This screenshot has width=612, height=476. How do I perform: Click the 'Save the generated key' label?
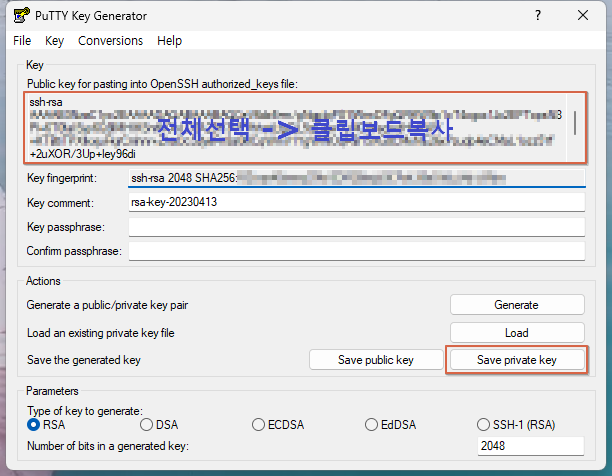pos(84,360)
